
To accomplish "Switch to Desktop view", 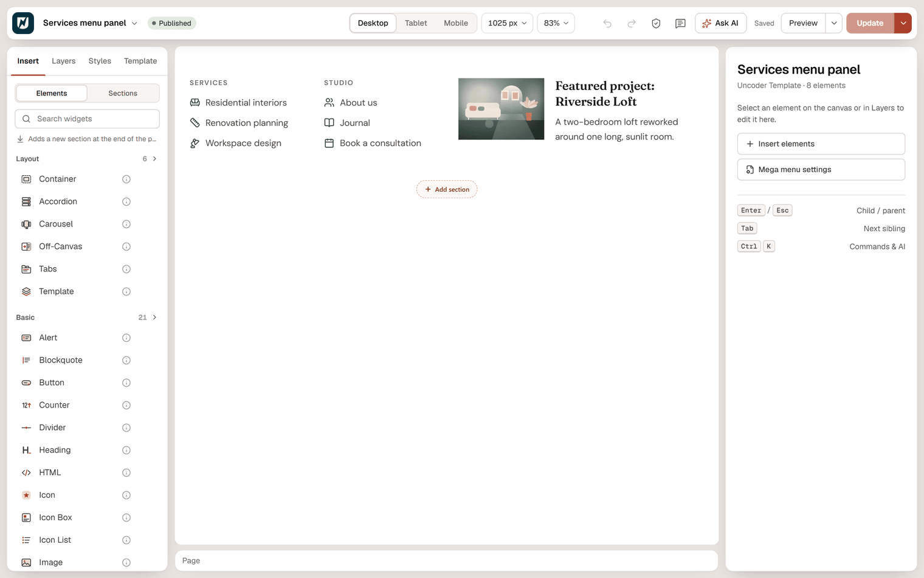I will (x=373, y=23).
